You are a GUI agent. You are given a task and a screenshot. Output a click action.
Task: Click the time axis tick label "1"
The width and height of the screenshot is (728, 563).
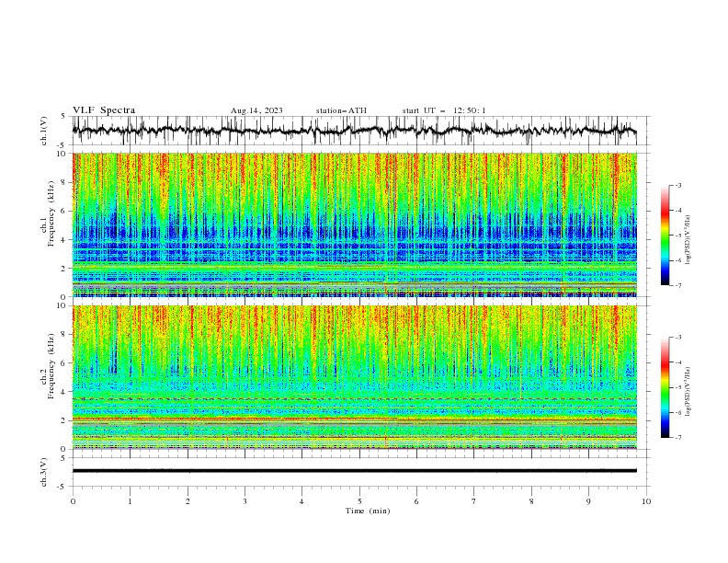(x=130, y=501)
